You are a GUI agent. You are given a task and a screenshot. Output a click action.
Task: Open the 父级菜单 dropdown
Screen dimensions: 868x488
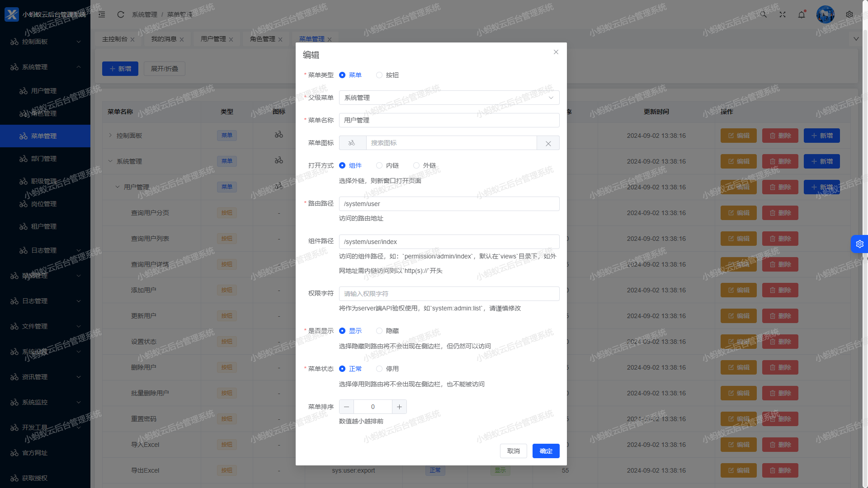pyautogui.click(x=449, y=98)
